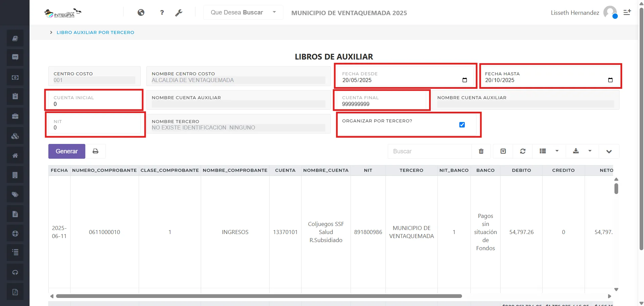This screenshot has width=644, height=306.
Task: Refresh the table with the refresh icon
Action: pos(522,151)
